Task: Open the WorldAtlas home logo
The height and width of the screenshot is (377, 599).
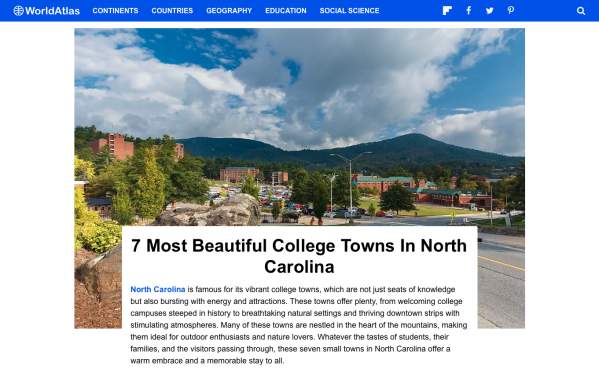Action: tap(46, 11)
